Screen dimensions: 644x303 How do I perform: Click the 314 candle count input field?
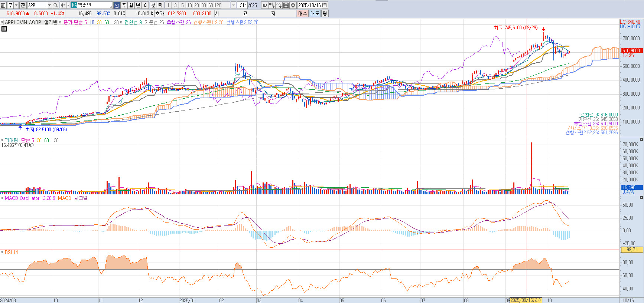tap(243, 5)
